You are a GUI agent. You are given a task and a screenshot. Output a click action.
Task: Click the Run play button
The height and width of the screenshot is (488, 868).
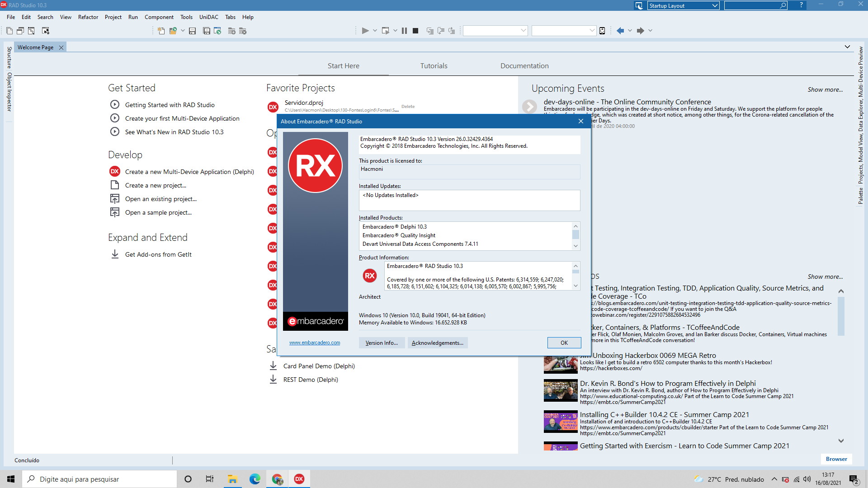[x=365, y=31]
